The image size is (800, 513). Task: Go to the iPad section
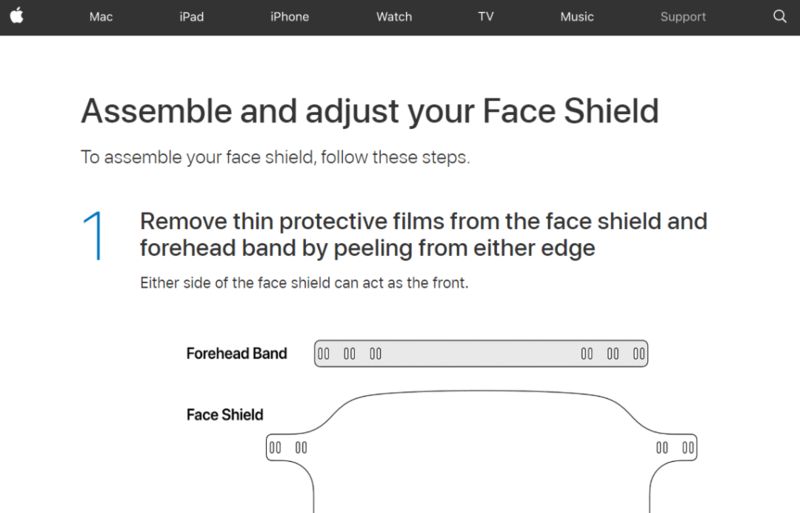pos(191,17)
